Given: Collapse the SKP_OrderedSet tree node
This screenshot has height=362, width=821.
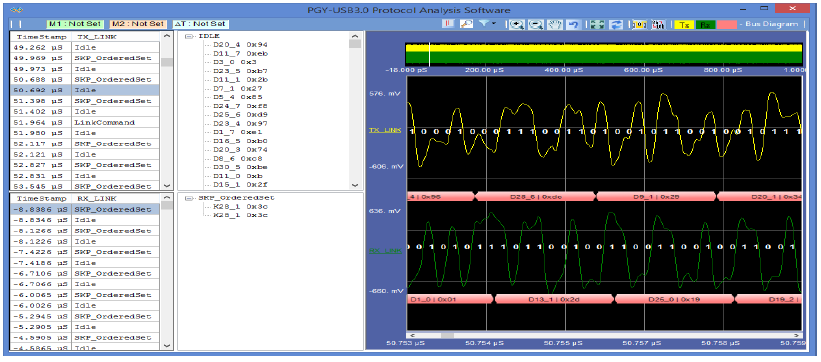Looking at the screenshot, I should coord(189,198).
